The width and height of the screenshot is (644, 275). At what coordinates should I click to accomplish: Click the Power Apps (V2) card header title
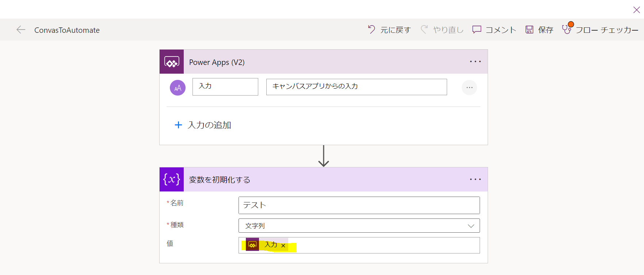(217, 62)
